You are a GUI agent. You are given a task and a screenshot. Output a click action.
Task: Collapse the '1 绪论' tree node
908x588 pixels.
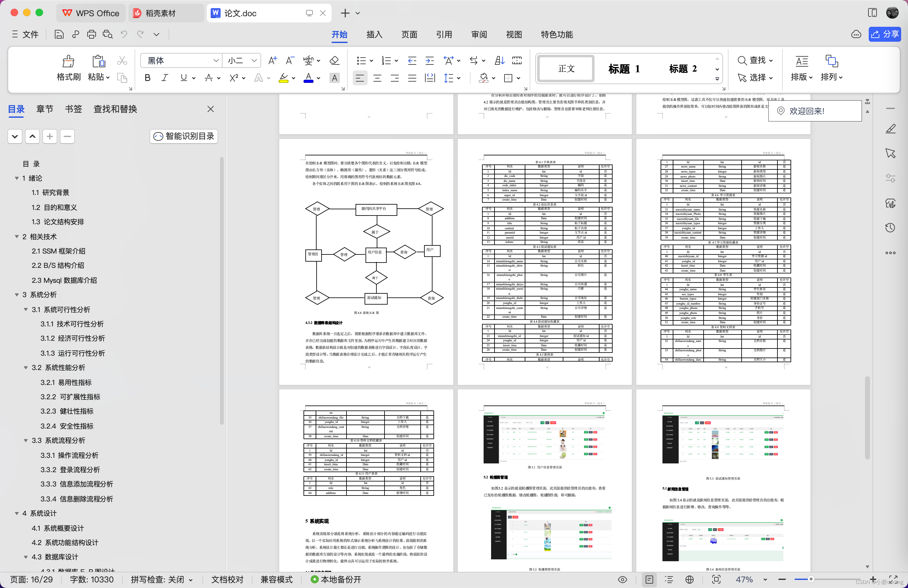[17, 178]
